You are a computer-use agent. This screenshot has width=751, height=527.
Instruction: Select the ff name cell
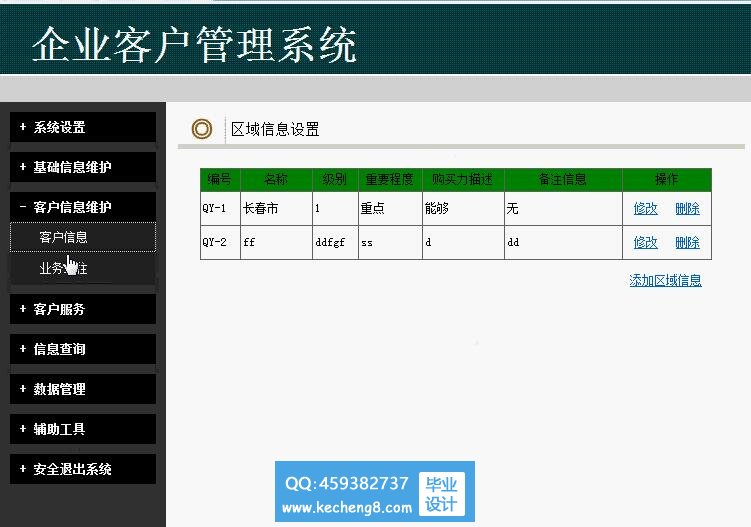(x=276, y=242)
